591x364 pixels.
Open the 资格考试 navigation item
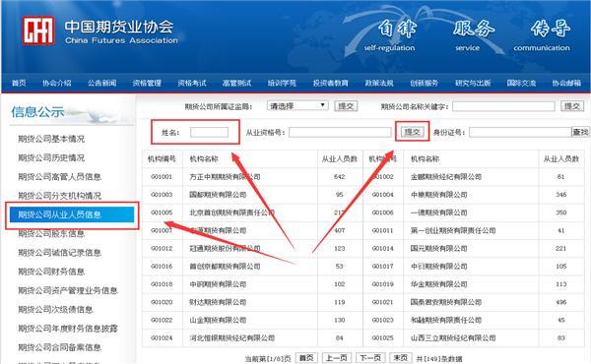[x=192, y=83]
